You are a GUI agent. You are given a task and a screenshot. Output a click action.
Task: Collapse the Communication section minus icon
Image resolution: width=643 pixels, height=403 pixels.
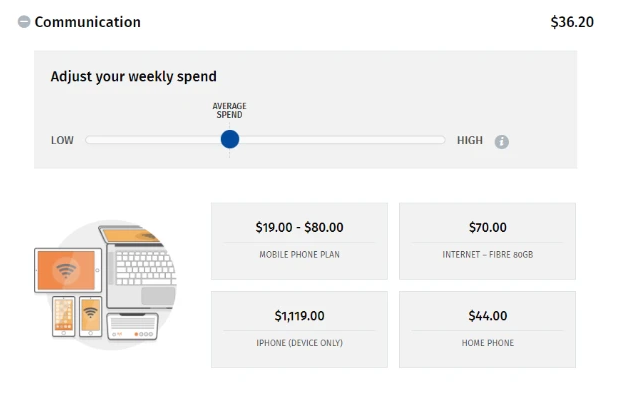(x=24, y=22)
